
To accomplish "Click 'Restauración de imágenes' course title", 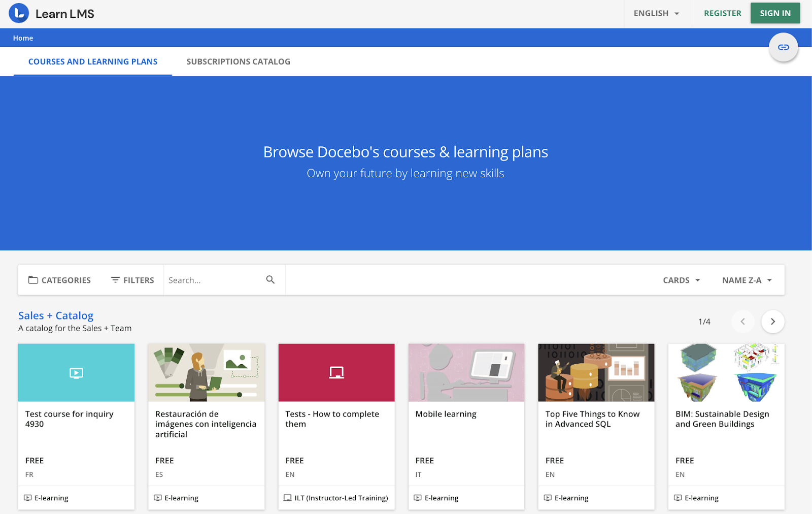I will point(206,424).
